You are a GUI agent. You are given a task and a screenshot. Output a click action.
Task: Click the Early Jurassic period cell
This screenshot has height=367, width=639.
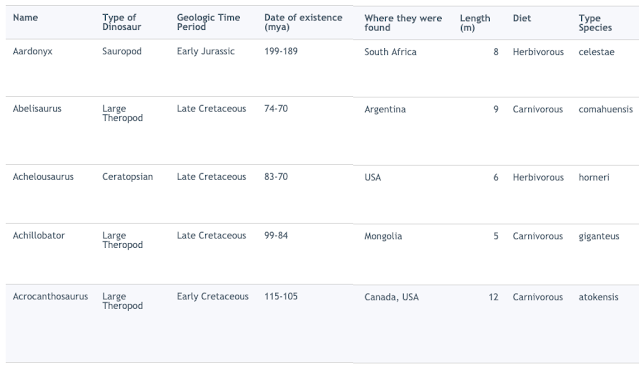tap(206, 51)
